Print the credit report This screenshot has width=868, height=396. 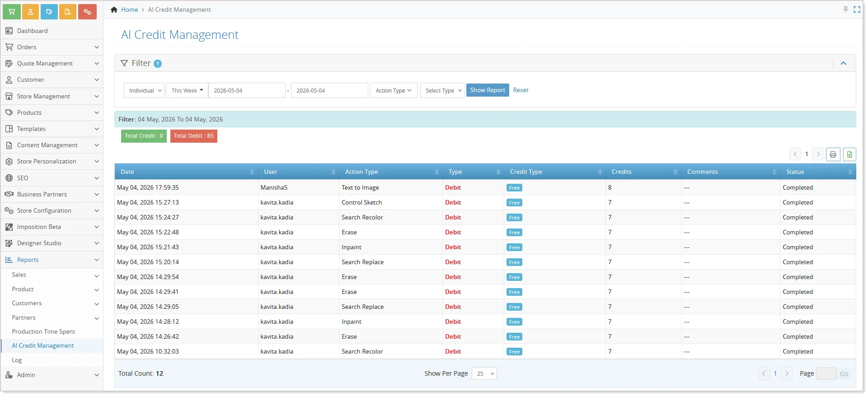tap(833, 154)
